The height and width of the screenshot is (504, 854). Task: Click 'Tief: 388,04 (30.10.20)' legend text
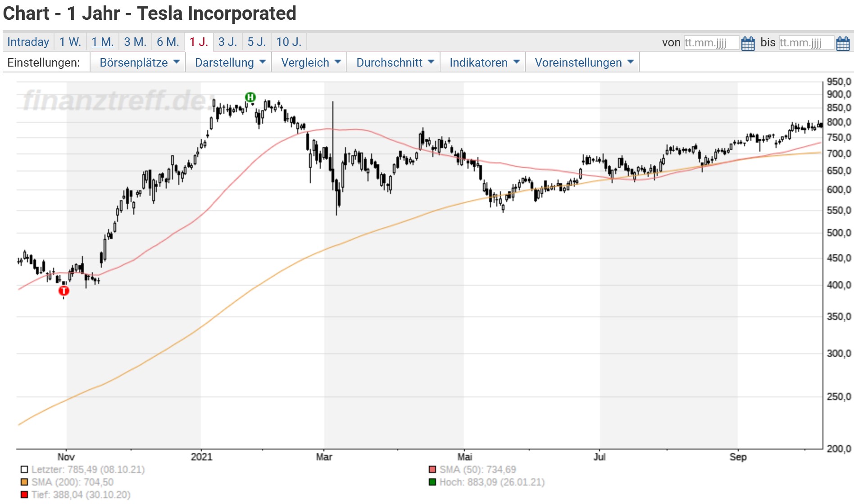click(x=81, y=495)
